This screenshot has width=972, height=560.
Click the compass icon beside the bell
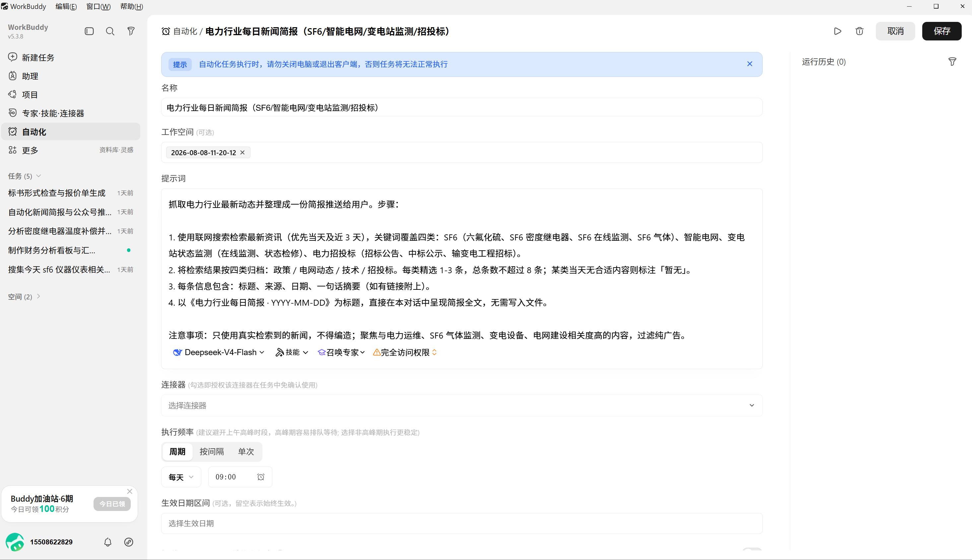tap(129, 542)
